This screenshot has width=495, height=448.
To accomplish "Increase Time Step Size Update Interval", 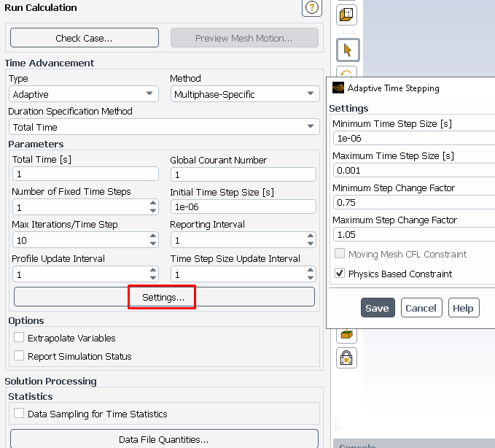I will tap(311, 270).
